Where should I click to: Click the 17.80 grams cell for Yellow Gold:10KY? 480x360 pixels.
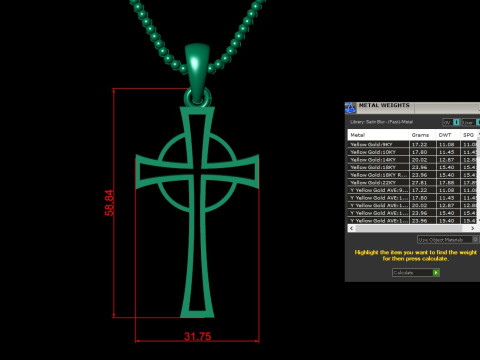tap(422, 152)
